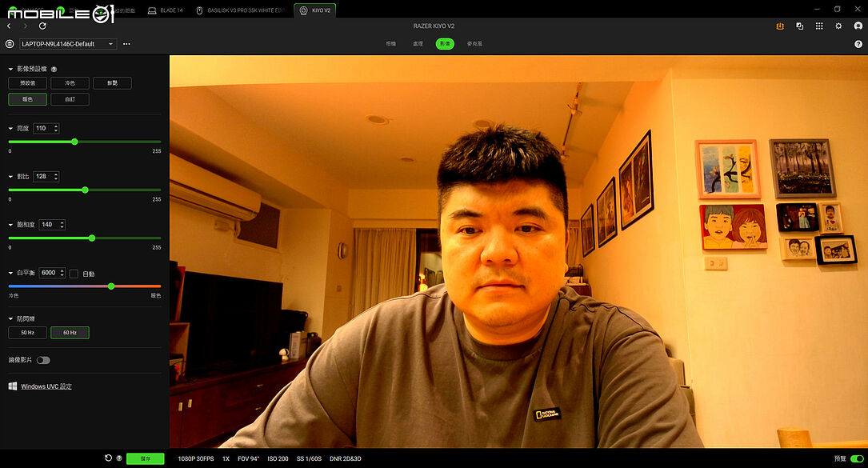Open the LAPTOP-N9L4146C-Default profile dropdown
The image size is (868, 468).
(x=68, y=44)
